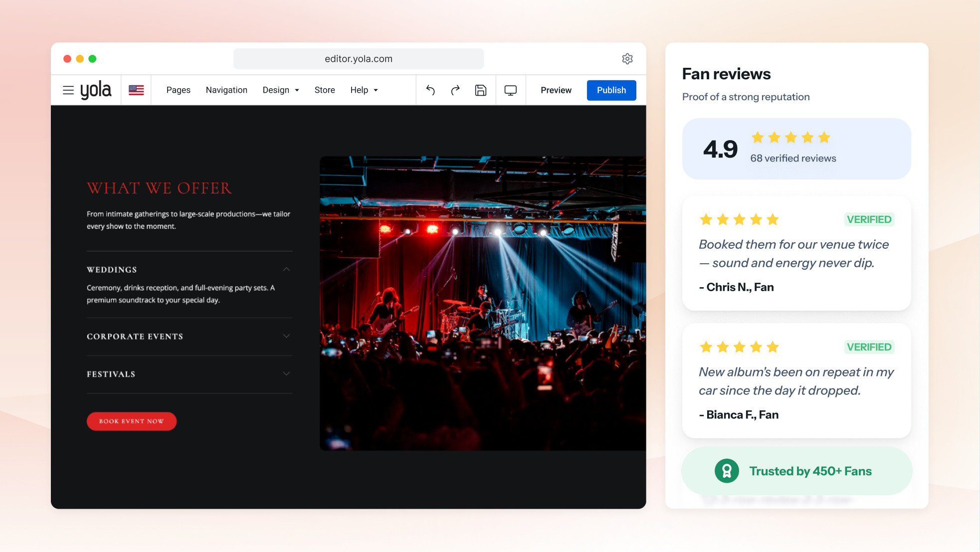Click the Verified badge on Chris N. review
Screen dimensions: 980x552
coord(869,219)
